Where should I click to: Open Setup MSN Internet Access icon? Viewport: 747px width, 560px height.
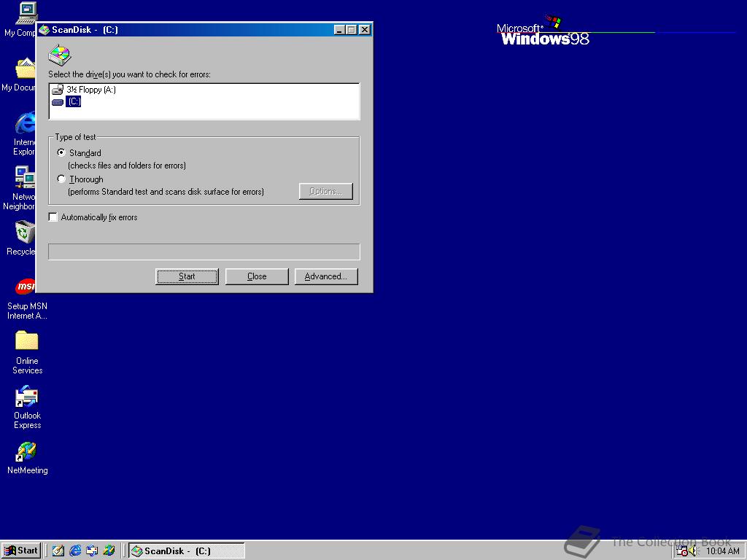click(27, 298)
